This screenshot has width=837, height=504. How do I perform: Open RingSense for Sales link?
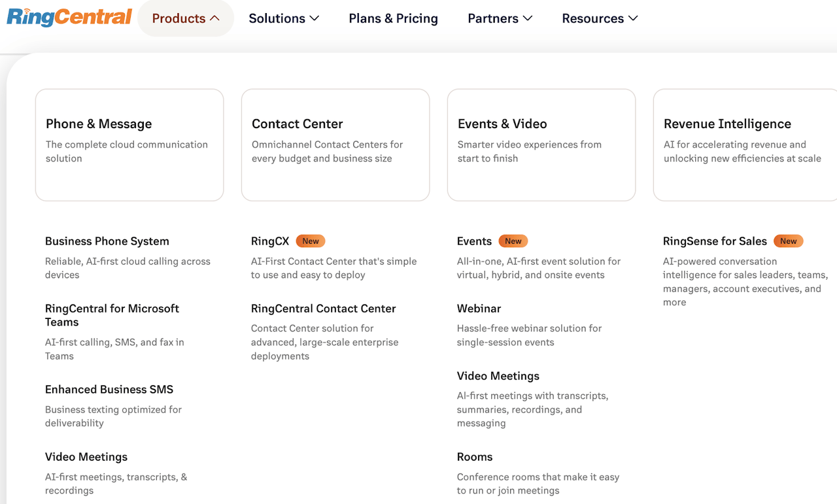715,241
